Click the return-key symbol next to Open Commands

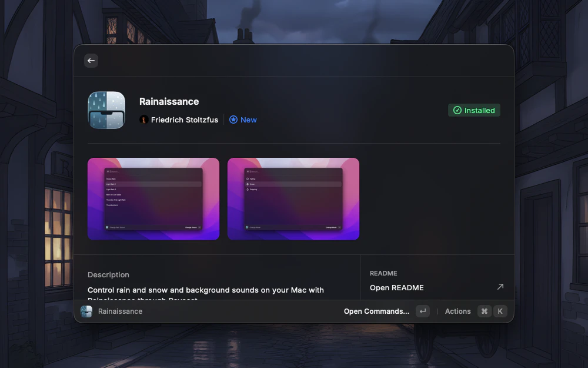[423, 311]
